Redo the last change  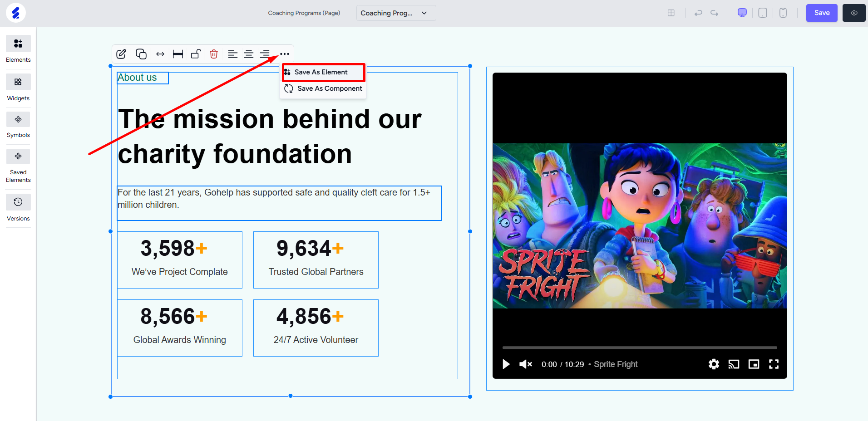[x=715, y=13]
